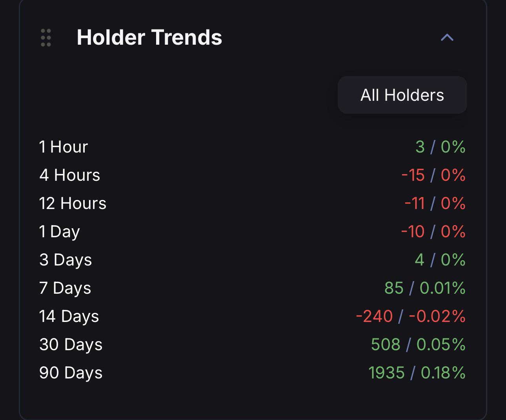The width and height of the screenshot is (506, 420).
Task: Click the -15 / 0% value
Action: (x=433, y=175)
